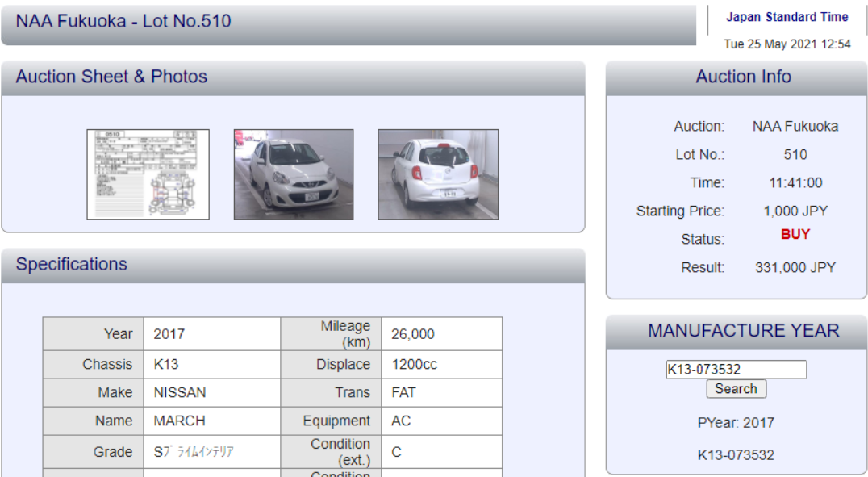The height and width of the screenshot is (477, 868).
Task: Select auction name value NAA Fukuoka
Action: click(795, 127)
